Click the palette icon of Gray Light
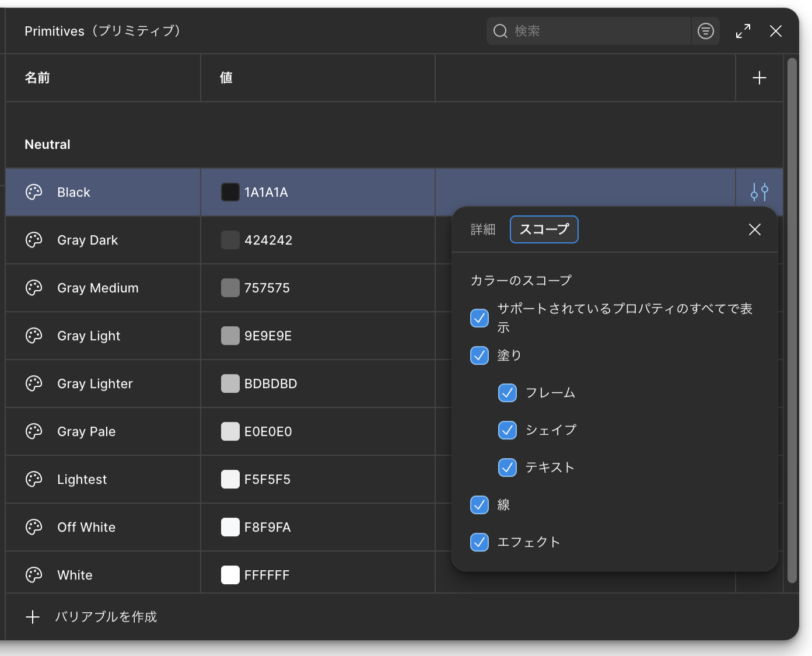 (34, 336)
